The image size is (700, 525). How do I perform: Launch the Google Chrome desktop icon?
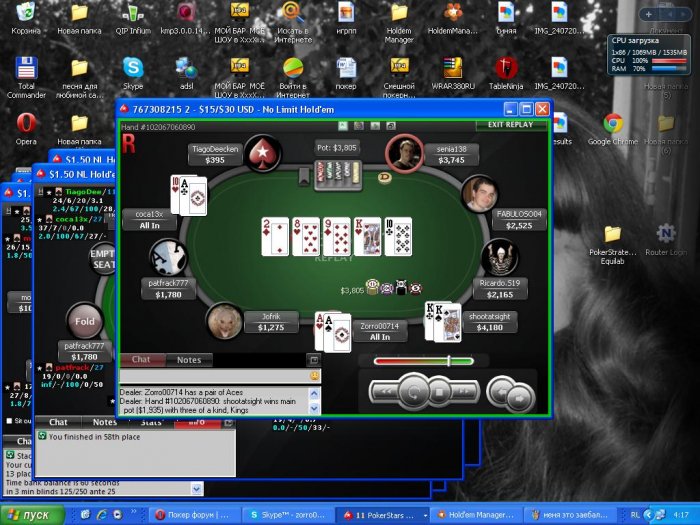[x=613, y=129]
